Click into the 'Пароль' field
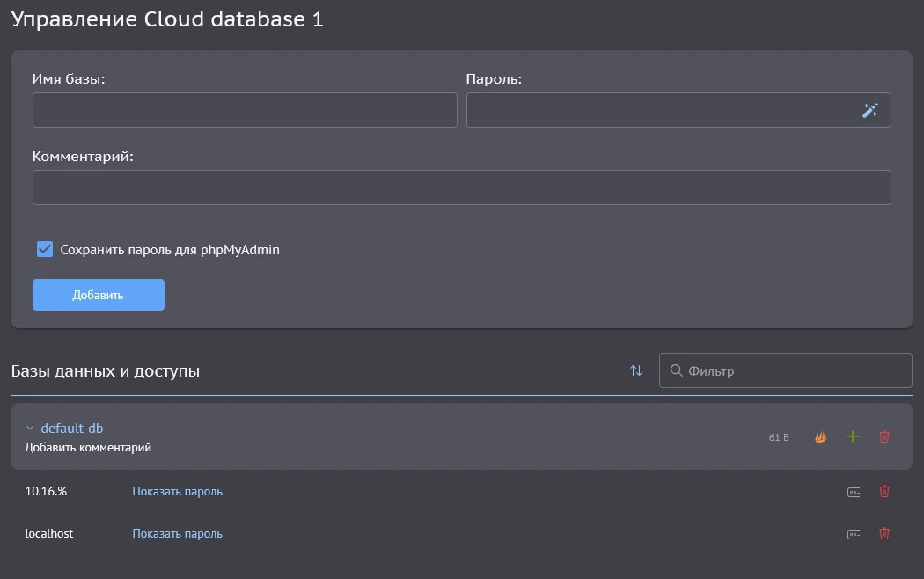This screenshot has height=579, width=924. (x=660, y=111)
